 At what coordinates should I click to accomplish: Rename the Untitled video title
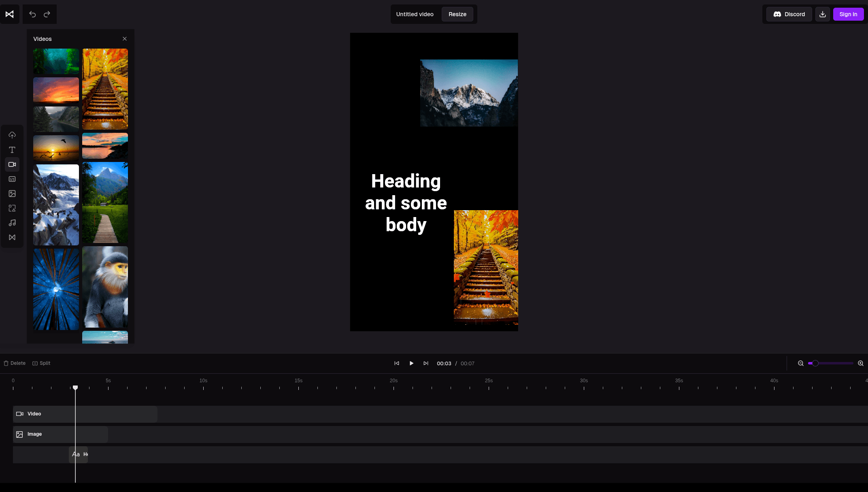(415, 14)
